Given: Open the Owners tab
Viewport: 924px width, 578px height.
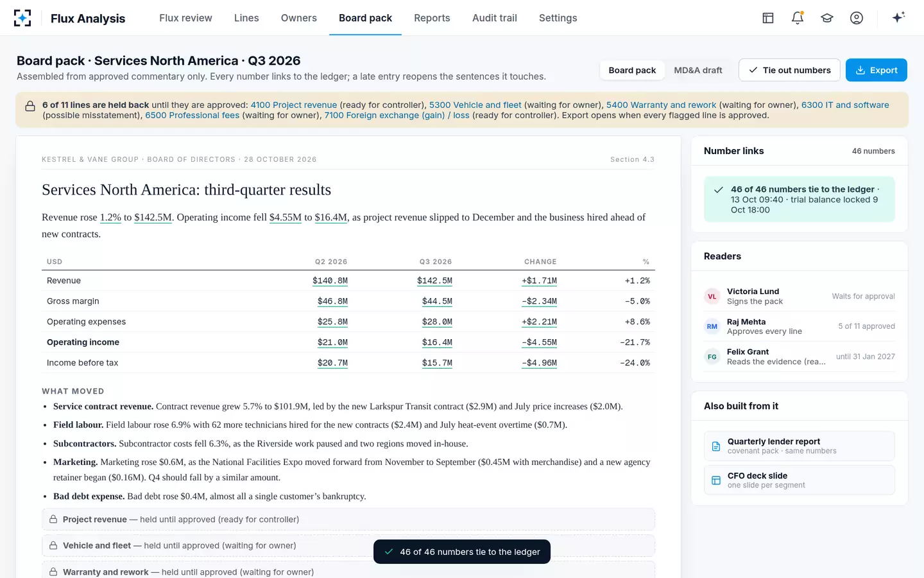Looking at the screenshot, I should [x=299, y=18].
